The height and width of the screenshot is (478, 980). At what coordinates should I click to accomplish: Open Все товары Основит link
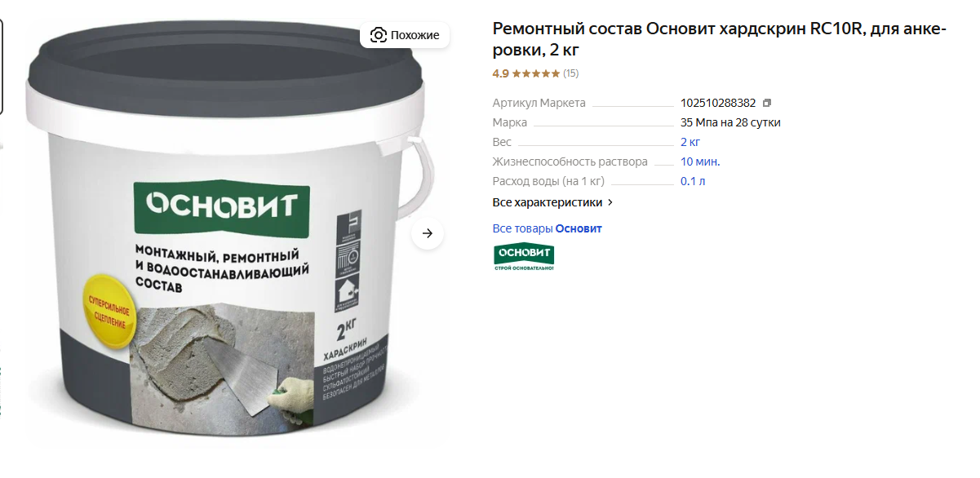[x=547, y=228]
